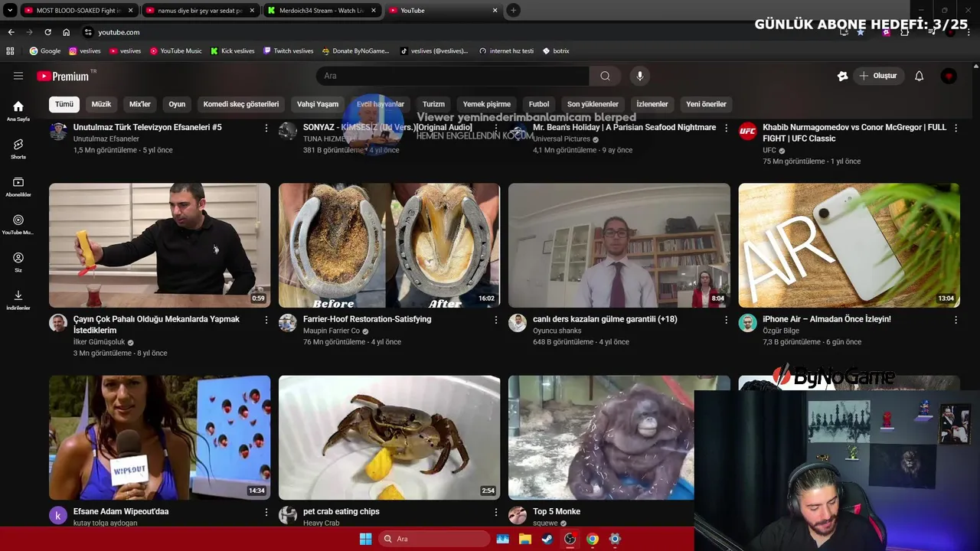Open more options for Çayın Çok Pahalı video
980x551 pixels.
[x=266, y=320]
